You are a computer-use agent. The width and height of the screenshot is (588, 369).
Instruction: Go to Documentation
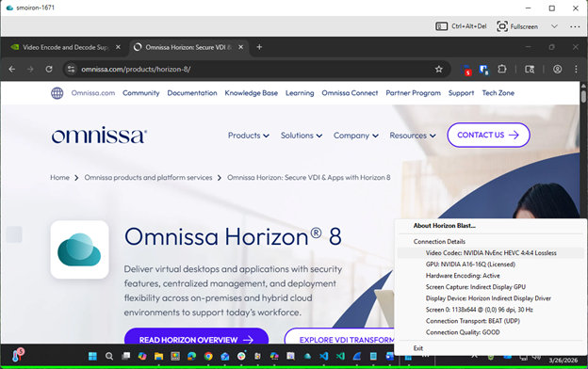(192, 93)
